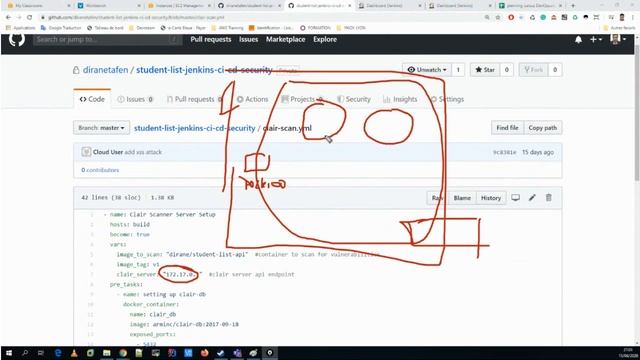This screenshot has height=360, width=640.
Task: Open Task View on the taskbar
Action: (41, 353)
